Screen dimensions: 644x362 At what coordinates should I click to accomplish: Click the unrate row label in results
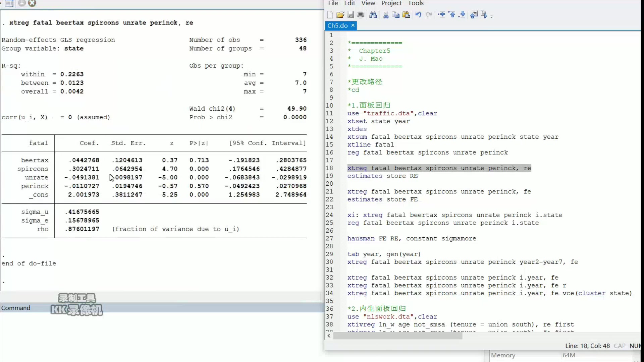pyautogui.click(x=37, y=178)
